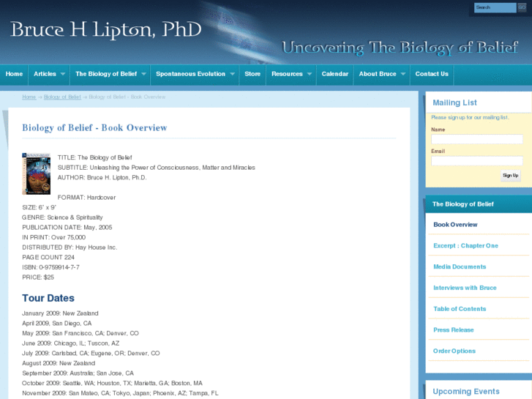Open the Calendar page
This screenshot has width=532, height=399.
pos(335,74)
